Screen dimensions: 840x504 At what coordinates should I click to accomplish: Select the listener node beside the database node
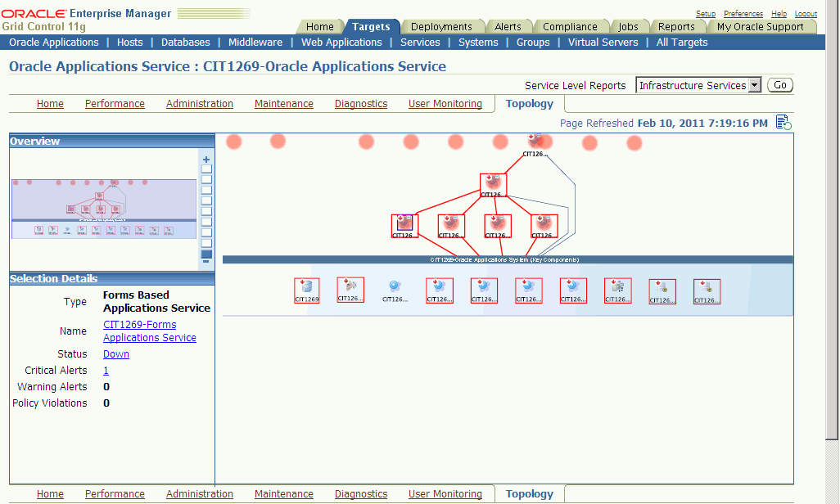350,290
